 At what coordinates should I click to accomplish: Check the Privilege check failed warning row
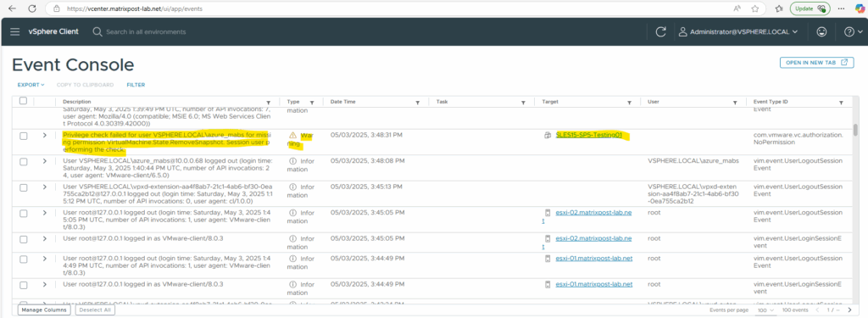(x=23, y=136)
